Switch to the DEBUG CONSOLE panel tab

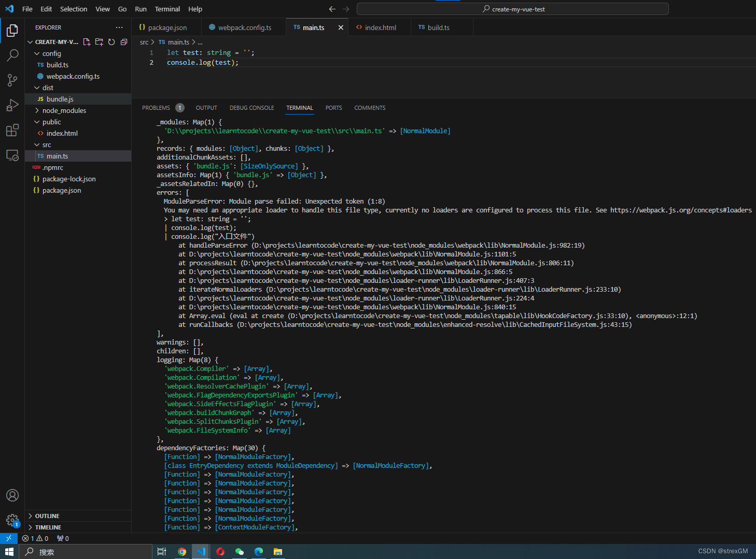coord(252,108)
